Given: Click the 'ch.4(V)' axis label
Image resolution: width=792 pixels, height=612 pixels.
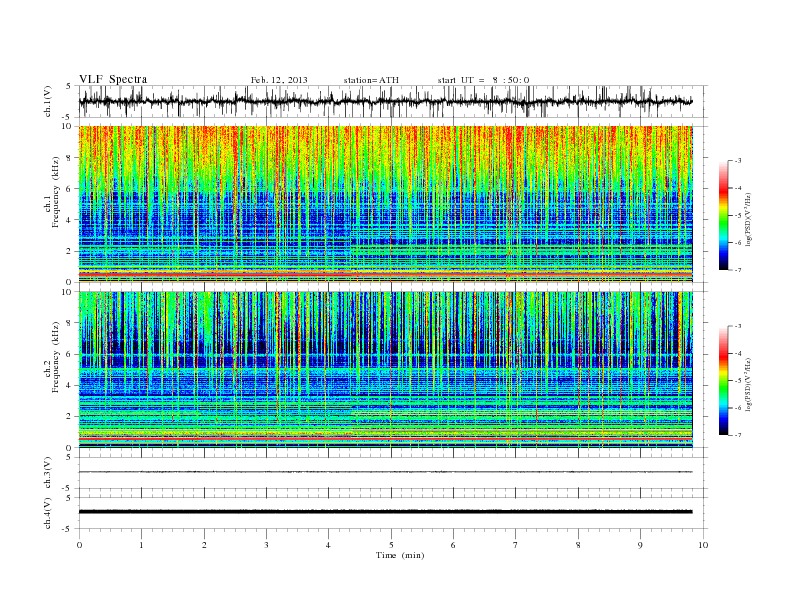Looking at the screenshot, I should [x=48, y=513].
